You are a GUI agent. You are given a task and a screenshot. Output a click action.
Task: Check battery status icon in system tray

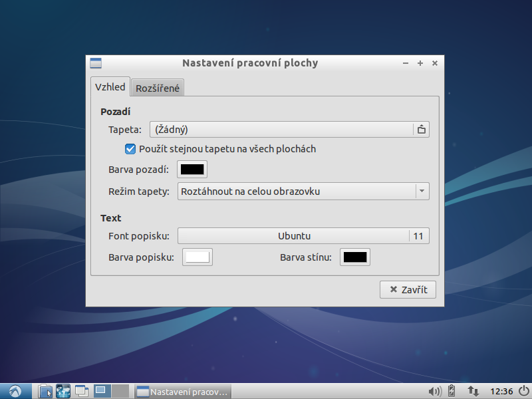(452, 391)
